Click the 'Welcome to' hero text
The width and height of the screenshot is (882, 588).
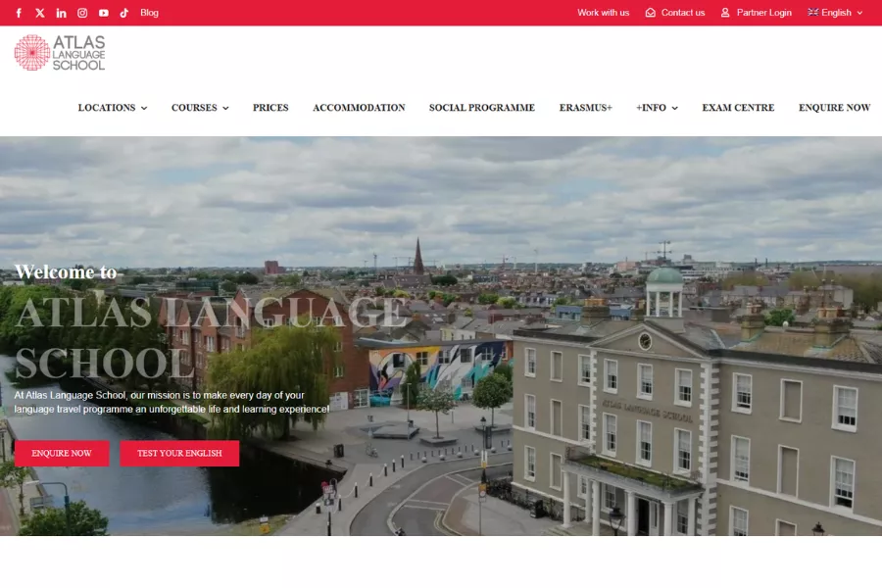66,272
